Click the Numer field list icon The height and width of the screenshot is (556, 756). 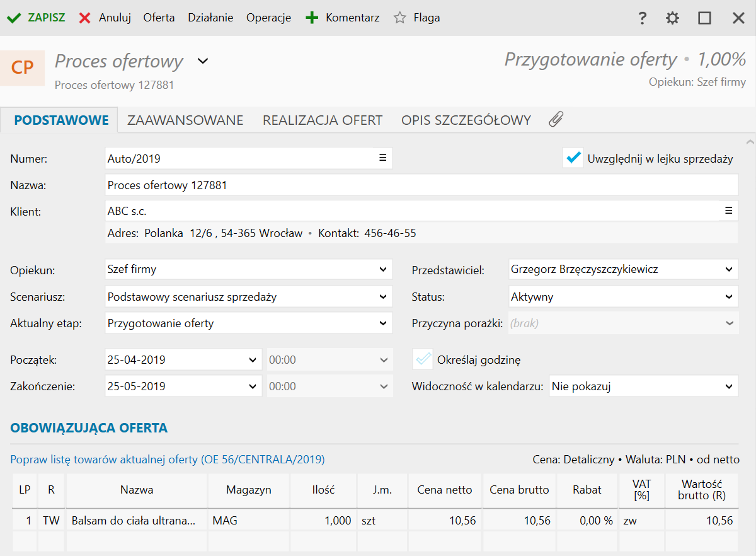tap(382, 158)
